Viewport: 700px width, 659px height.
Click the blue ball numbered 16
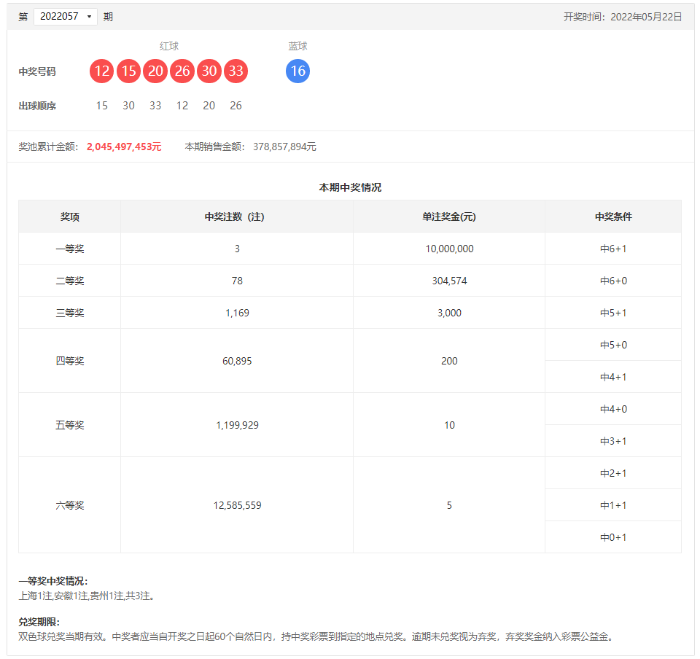pyautogui.click(x=297, y=71)
